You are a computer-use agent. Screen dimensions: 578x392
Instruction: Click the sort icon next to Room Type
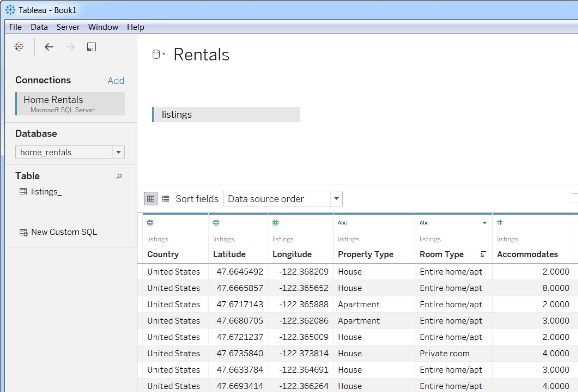483,254
